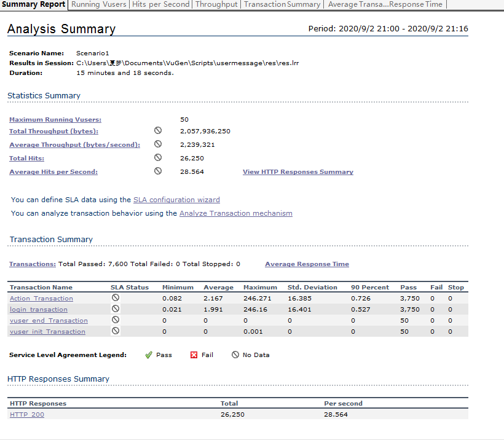Click the Maximum value 246.271
Image resolution: width=504 pixels, height=440 pixels.
coord(257,298)
